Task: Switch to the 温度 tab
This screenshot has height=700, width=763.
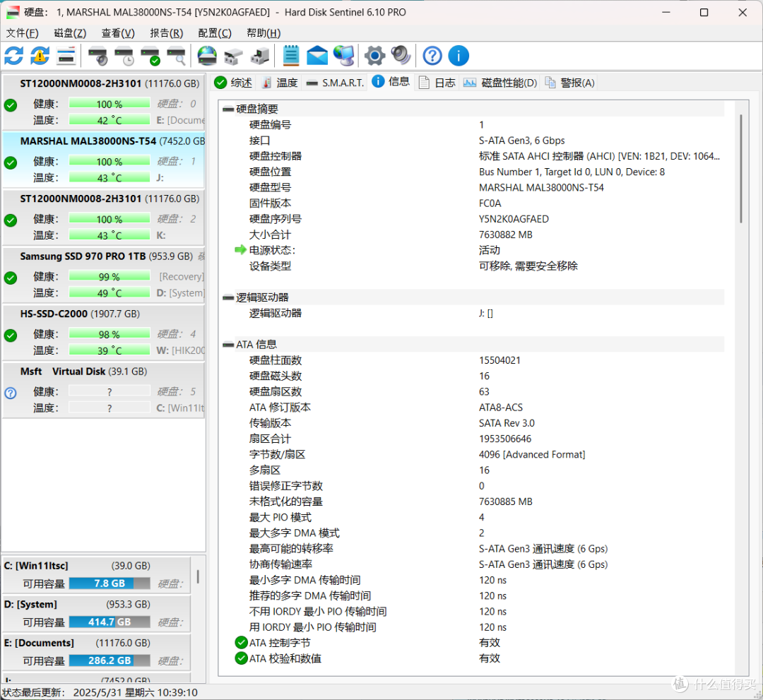Action: [280, 83]
